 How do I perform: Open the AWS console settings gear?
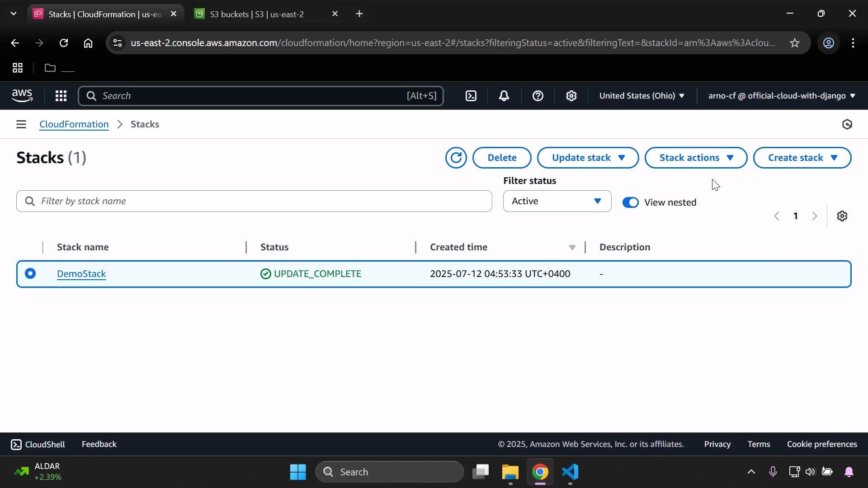click(x=571, y=96)
